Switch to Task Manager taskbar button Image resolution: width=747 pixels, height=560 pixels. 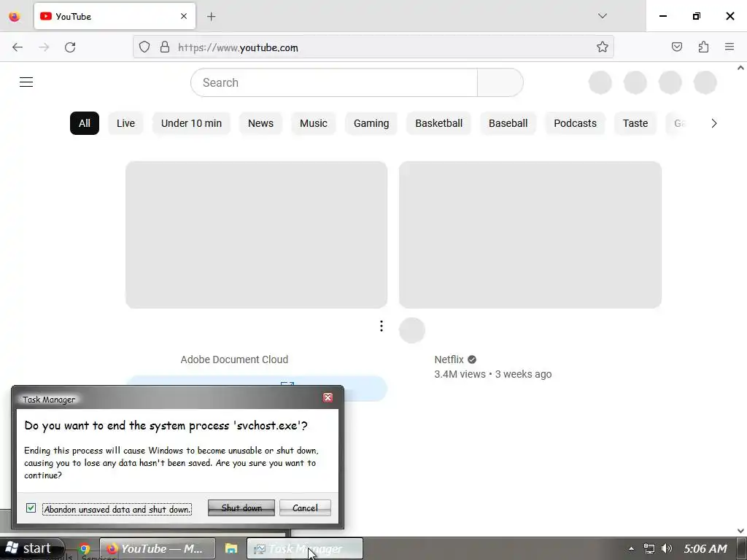[305, 548]
